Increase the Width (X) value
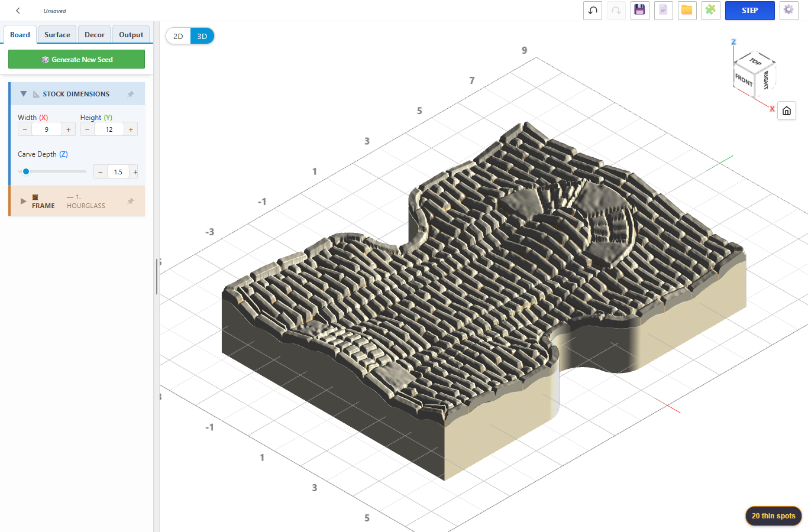Viewport: 808px width, 532px height. pos(69,129)
